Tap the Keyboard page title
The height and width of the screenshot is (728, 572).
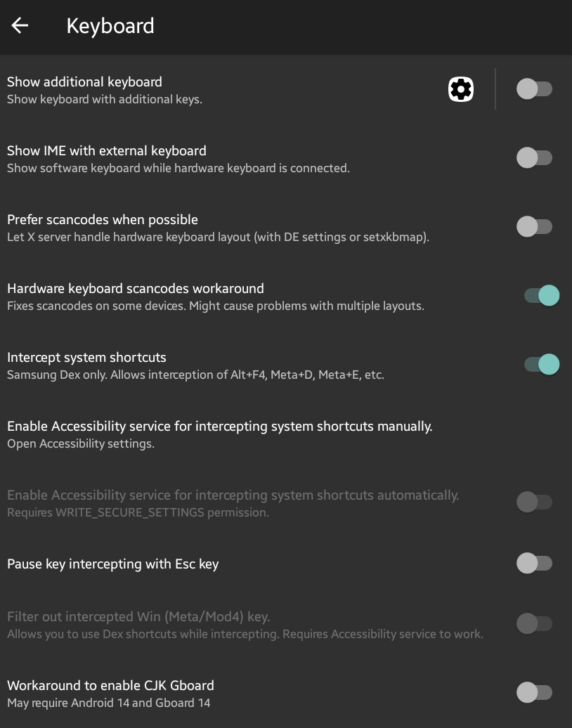point(110,25)
